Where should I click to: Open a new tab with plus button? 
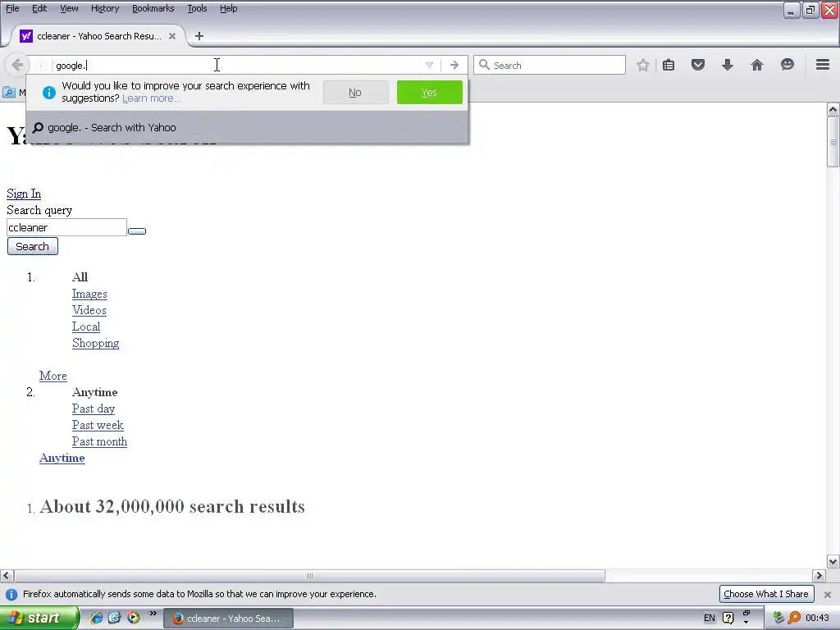tap(199, 36)
